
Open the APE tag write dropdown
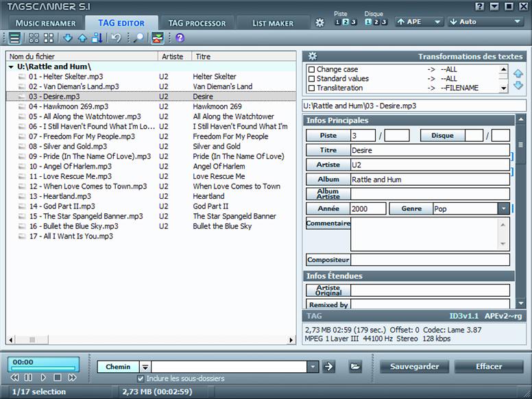pos(420,22)
